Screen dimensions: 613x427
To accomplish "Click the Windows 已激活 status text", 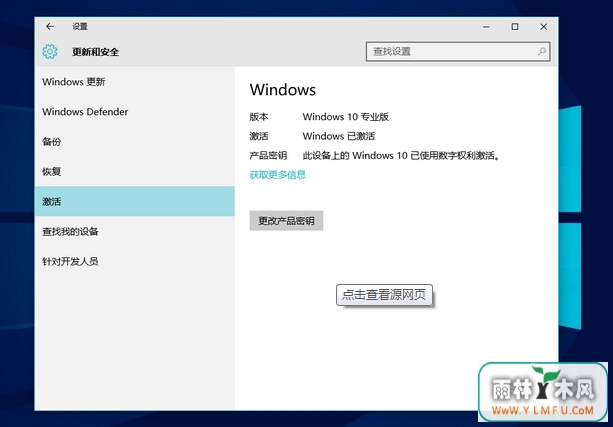I will pos(339,136).
